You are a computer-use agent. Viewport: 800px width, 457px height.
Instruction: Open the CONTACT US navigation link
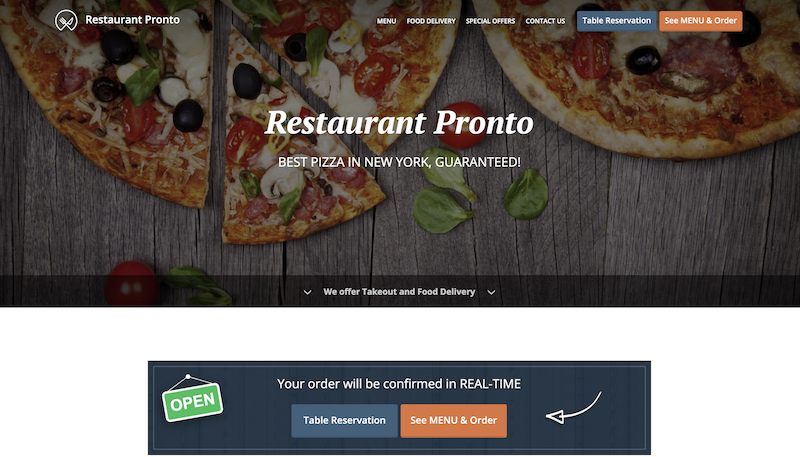tap(545, 21)
